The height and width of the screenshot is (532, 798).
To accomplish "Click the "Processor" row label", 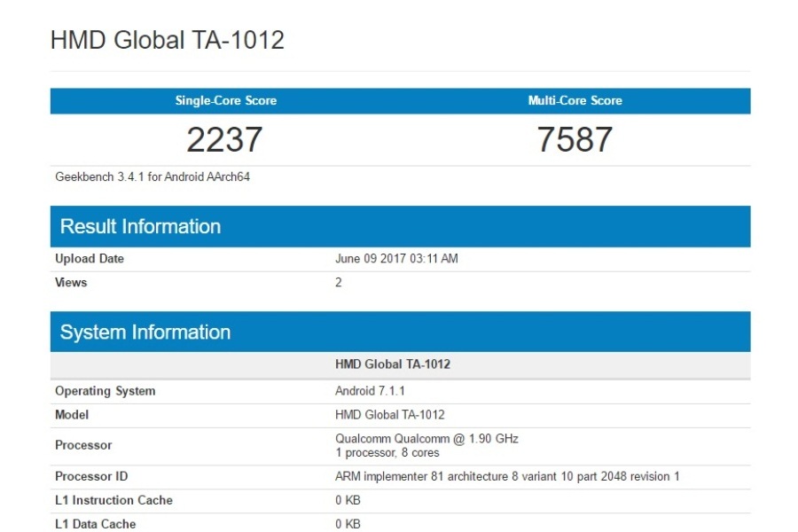I will click(83, 445).
